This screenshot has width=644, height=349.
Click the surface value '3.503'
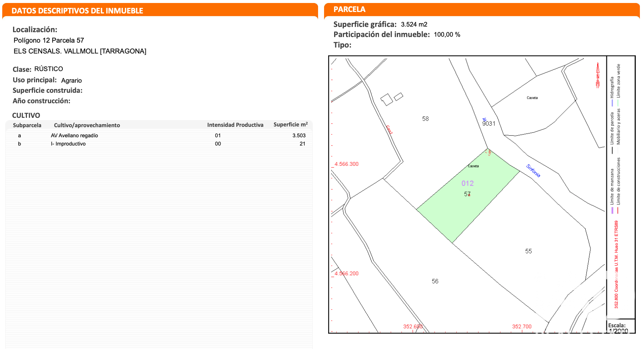[x=299, y=135]
